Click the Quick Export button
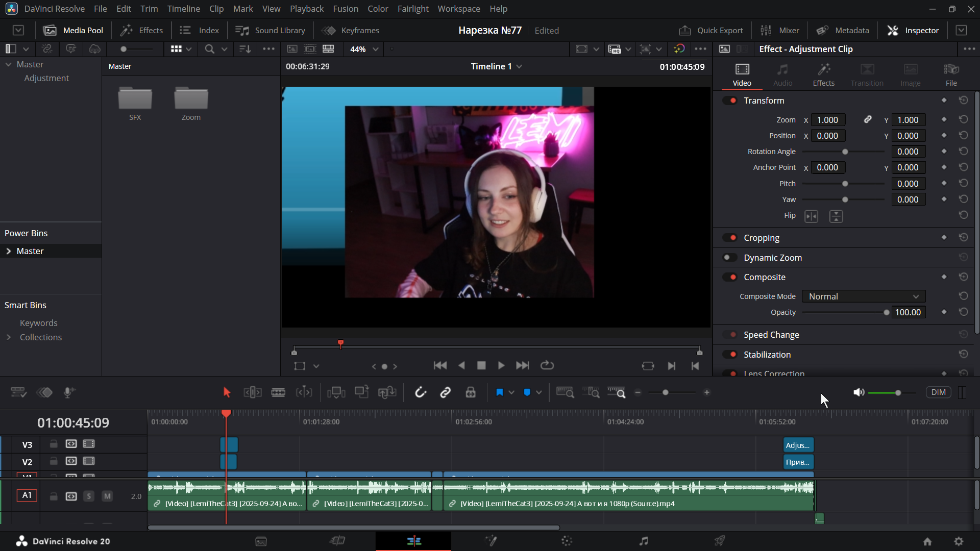Viewport: 980px width, 551px height. click(x=711, y=30)
